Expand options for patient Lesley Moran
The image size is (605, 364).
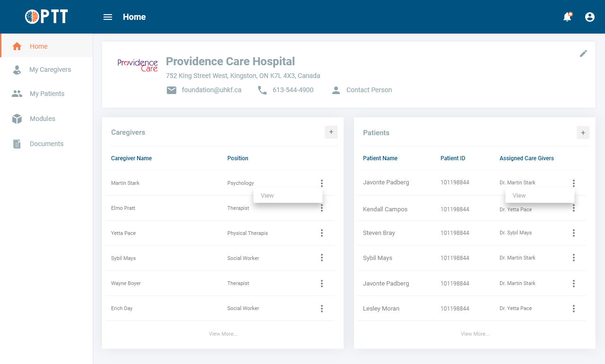[573, 309]
